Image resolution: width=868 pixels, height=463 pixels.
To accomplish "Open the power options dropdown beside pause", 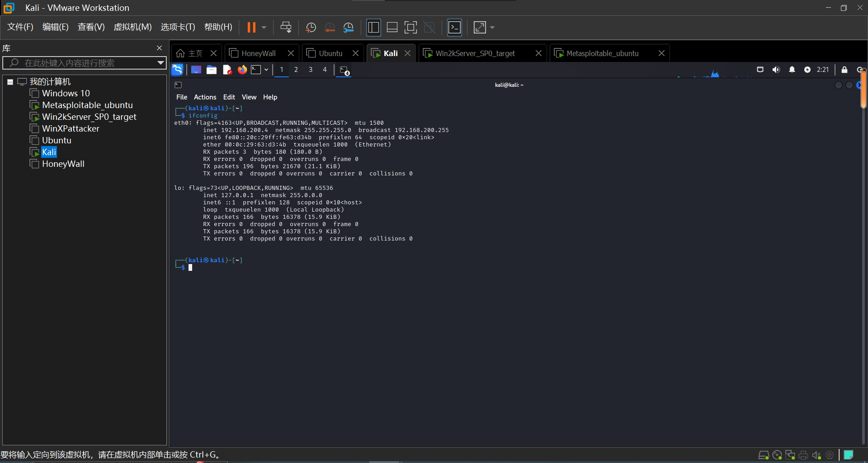I will (264, 28).
